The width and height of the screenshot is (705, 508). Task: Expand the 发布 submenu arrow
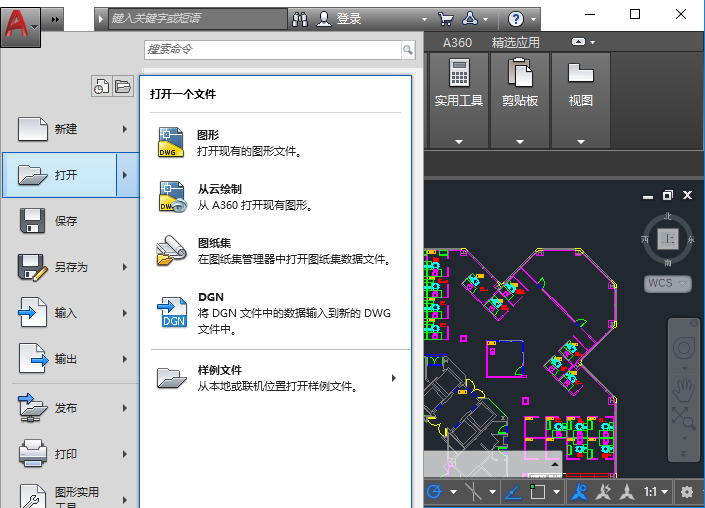pos(125,408)
